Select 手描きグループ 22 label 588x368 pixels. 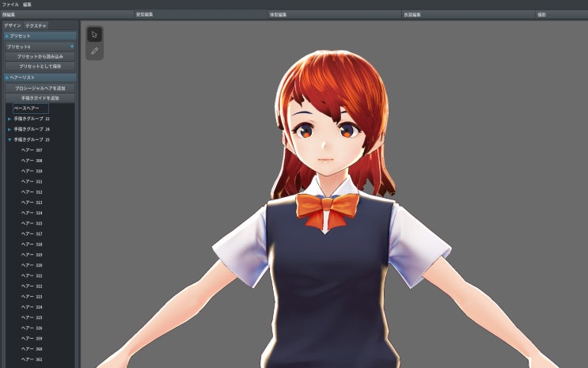pyautogui.click(x=32, y=119)
